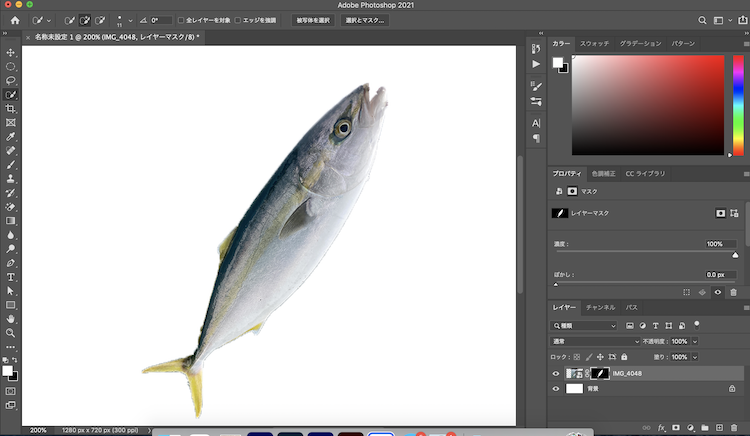Switch to the チャンネル tab

tap(600, 307)
